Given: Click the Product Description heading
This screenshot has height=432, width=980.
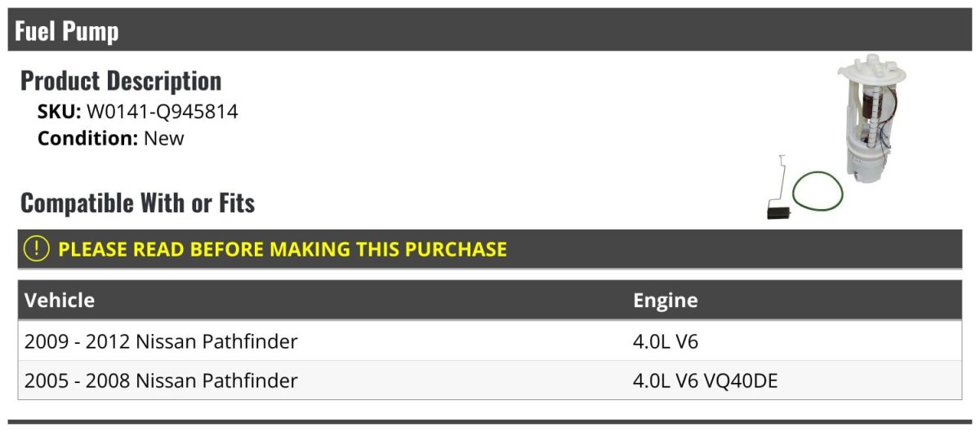Looking at the screenshot, I should (121, 81).
